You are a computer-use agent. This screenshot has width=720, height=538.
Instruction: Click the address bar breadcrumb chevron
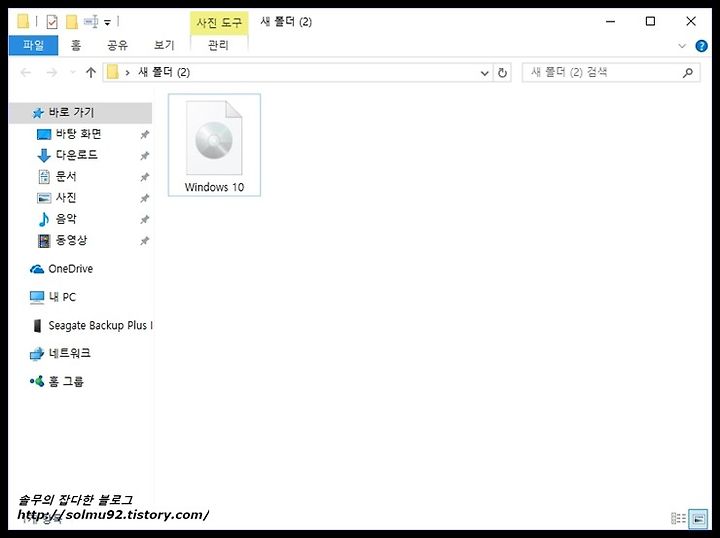[x=127, y=73]
